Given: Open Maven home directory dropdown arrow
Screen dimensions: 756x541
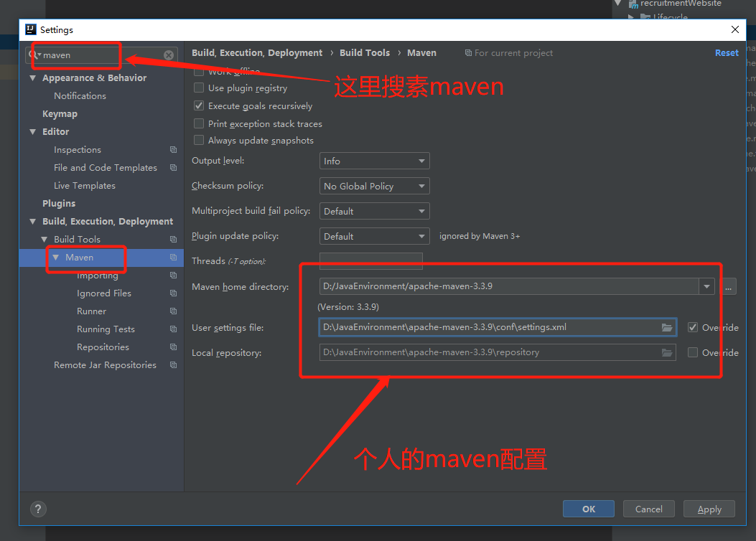Looking at the screenshot, I should (706, 286).
